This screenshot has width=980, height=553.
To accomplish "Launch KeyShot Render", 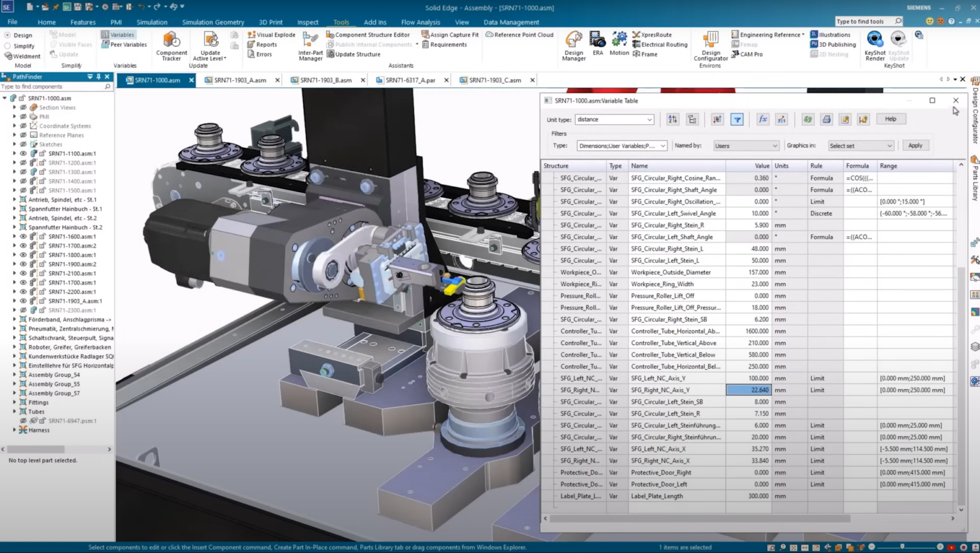I will (874, 45).
